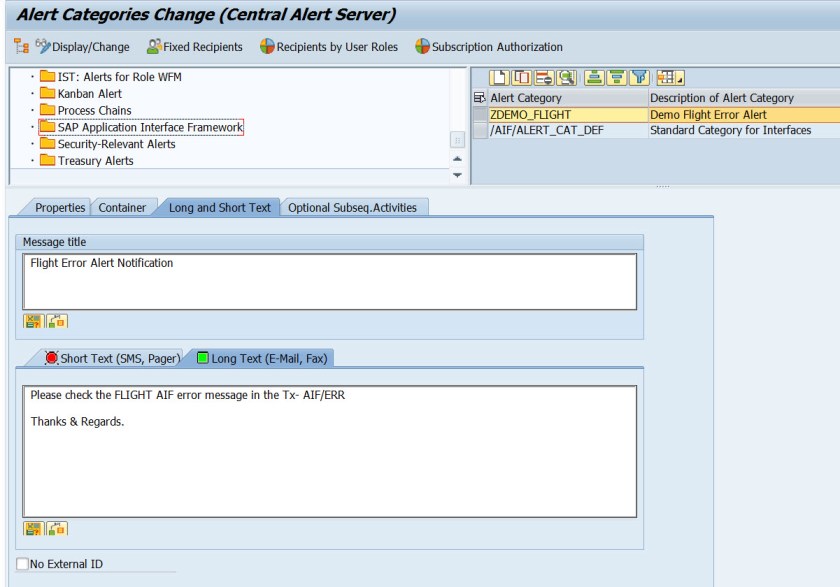The image size is (840, 587).
Task: Click the hierarchy tree icon in top toolbar
Action: point(20,47)
